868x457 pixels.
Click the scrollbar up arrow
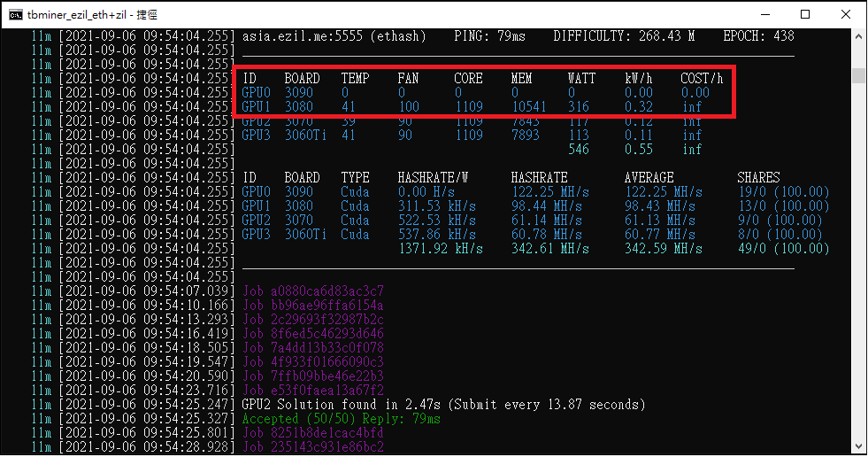coord(858,36)
